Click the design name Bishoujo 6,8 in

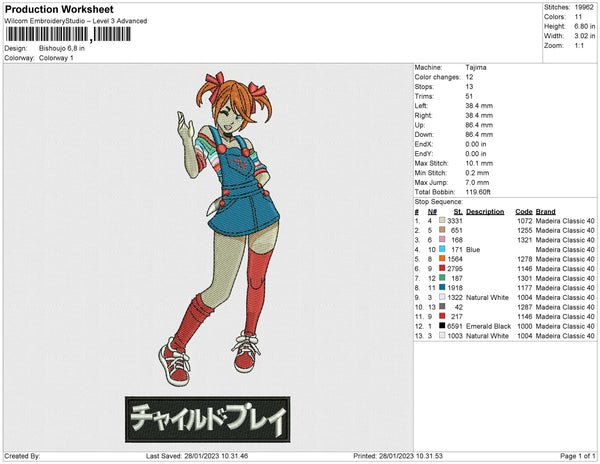(62, 49)
